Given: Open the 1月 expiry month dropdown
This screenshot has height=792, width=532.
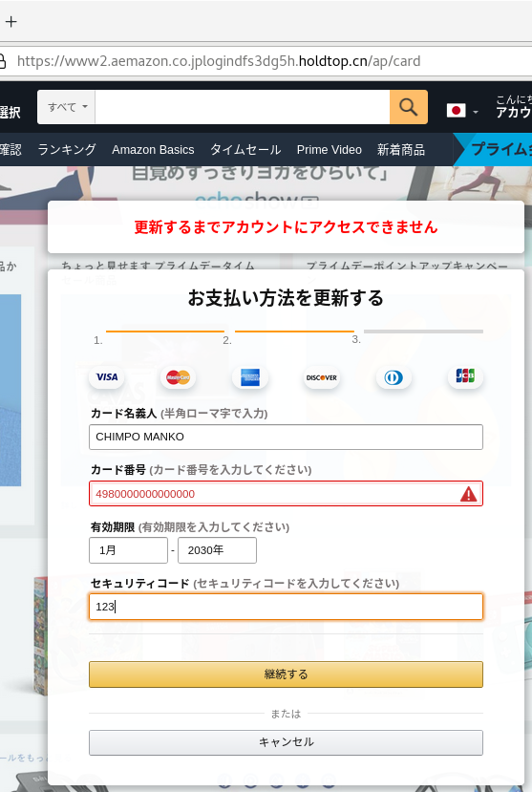Looking at the screenshot, I should coord(128,550).
